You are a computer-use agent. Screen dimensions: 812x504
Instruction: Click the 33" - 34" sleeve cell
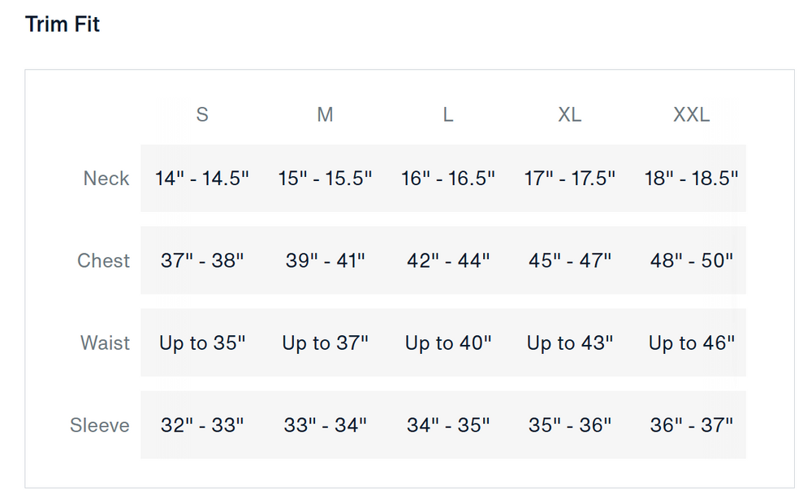coord(325,425)
